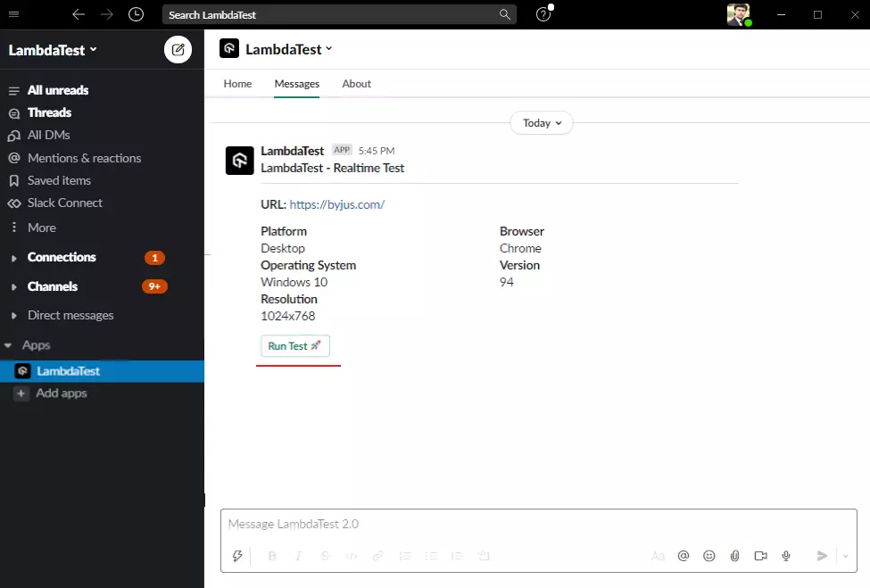
Task: Hide formatting options with the Aa toggle
Action: click(x=658, y=556)
